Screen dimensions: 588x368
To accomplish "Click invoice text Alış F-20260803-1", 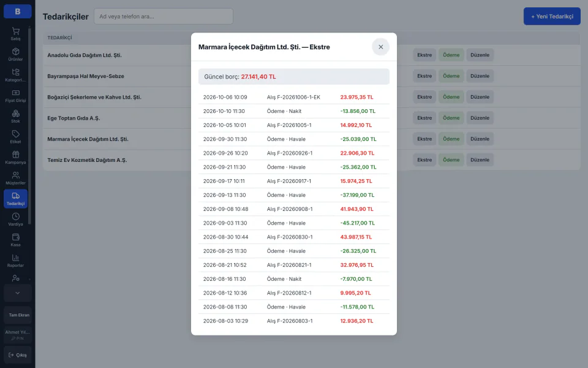I will [x=290, y=321].
